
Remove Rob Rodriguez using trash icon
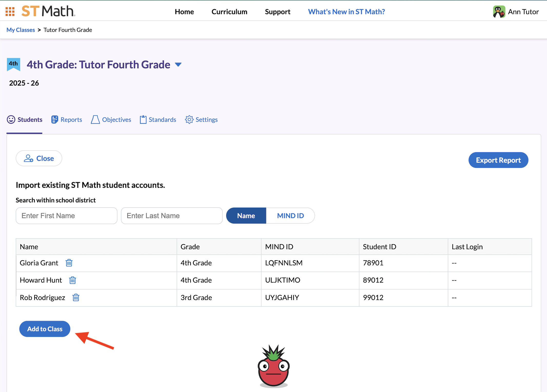coord(76,297)
